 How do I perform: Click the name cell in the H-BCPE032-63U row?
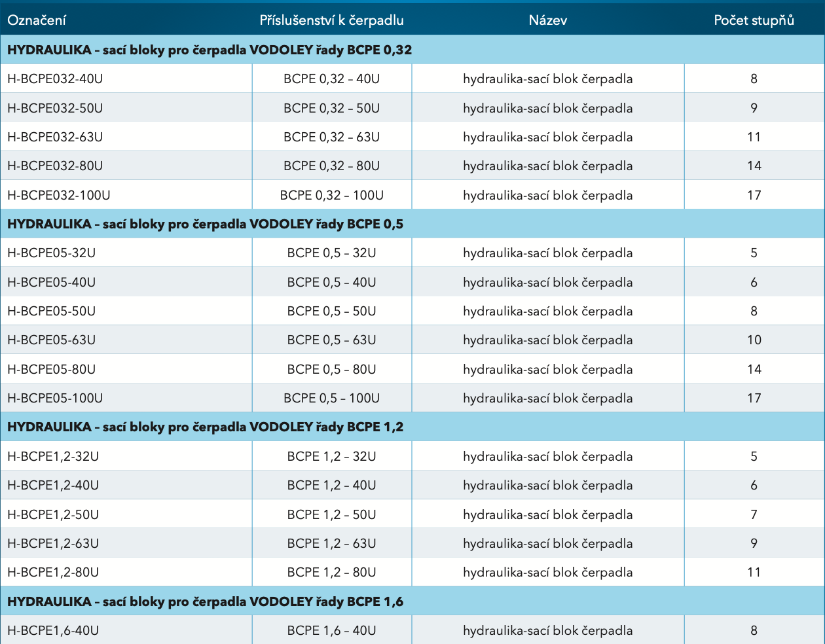[x=548, y=137]
